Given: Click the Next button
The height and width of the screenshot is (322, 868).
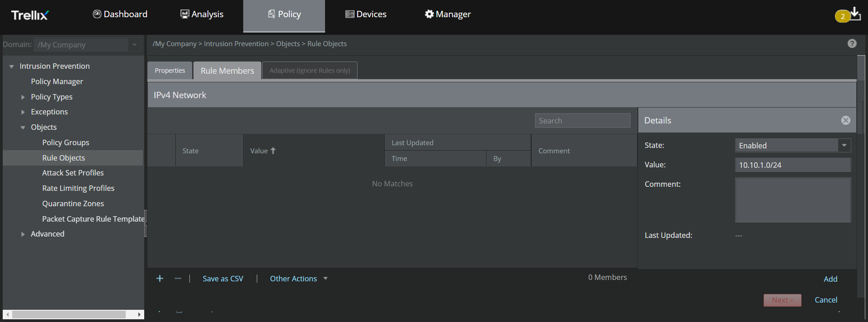Looking at the screenshot, I should pyautogui.click(x=782, y=300).
